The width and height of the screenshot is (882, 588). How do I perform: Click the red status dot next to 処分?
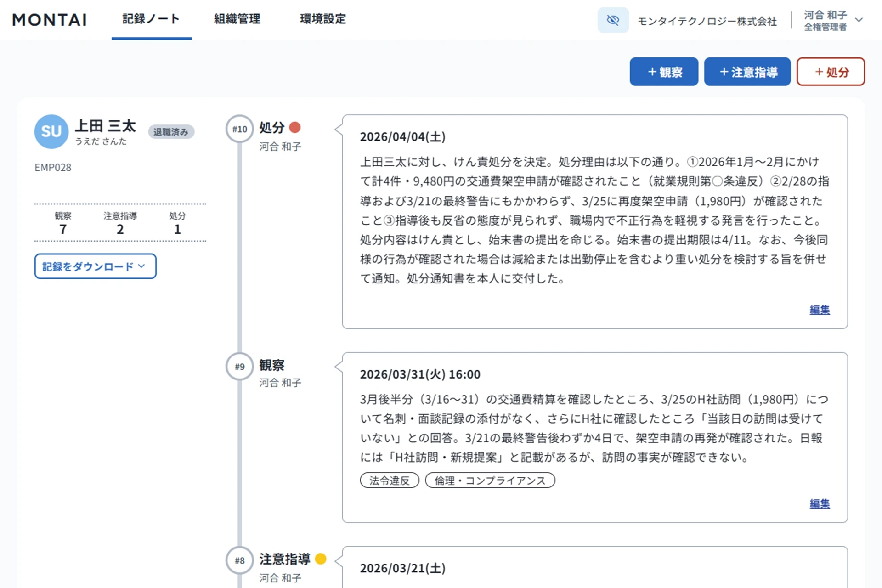coord(296,127)
